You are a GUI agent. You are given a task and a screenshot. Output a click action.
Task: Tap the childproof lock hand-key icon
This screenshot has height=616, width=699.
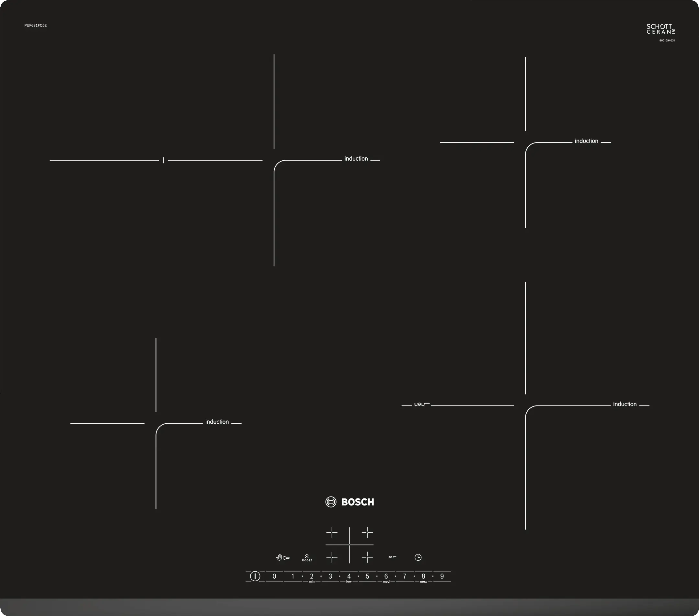pos(282,558)
